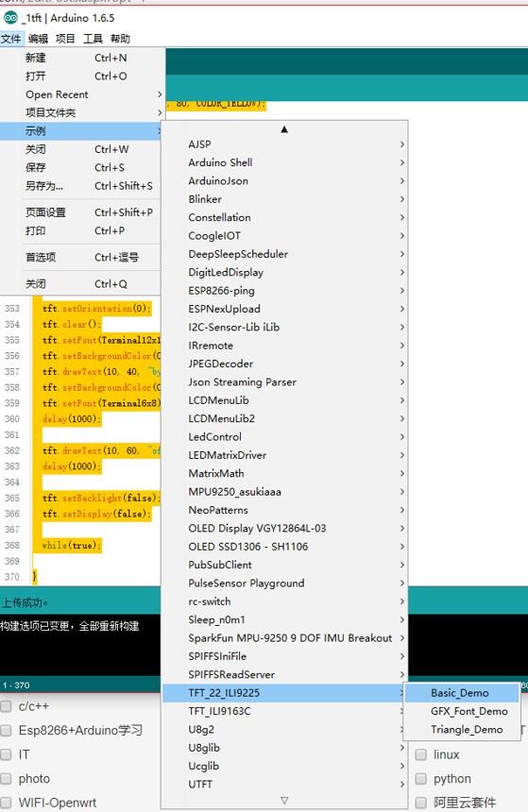Enable the Esp8266+Arduino学习 checkbox

click(7, 730)
